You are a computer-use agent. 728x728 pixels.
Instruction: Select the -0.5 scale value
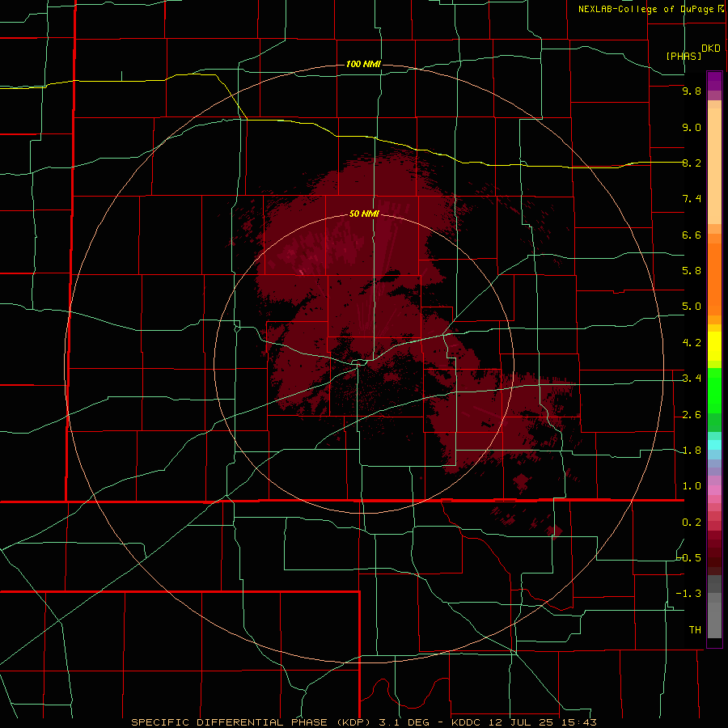coord(689,558)
